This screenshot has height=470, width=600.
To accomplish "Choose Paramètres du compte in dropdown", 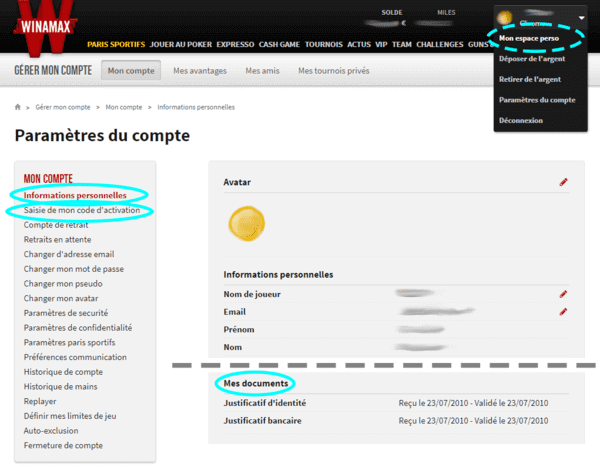I will [x=537, y=100].
